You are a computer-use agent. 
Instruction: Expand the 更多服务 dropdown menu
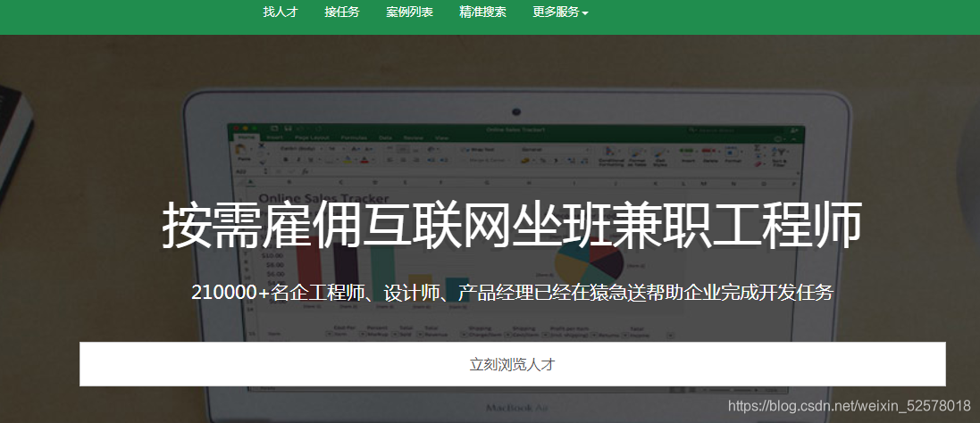[560, 12]
